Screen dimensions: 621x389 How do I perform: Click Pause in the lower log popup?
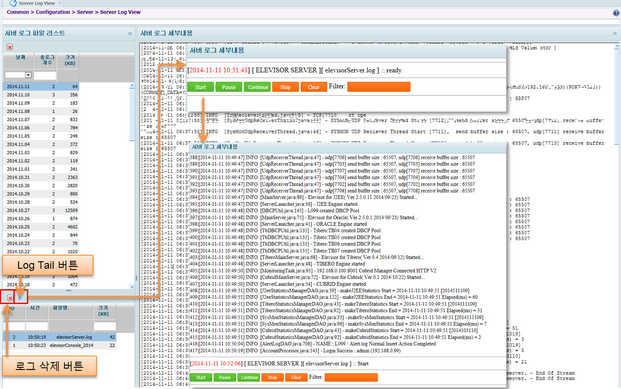(x=225, y=378)
